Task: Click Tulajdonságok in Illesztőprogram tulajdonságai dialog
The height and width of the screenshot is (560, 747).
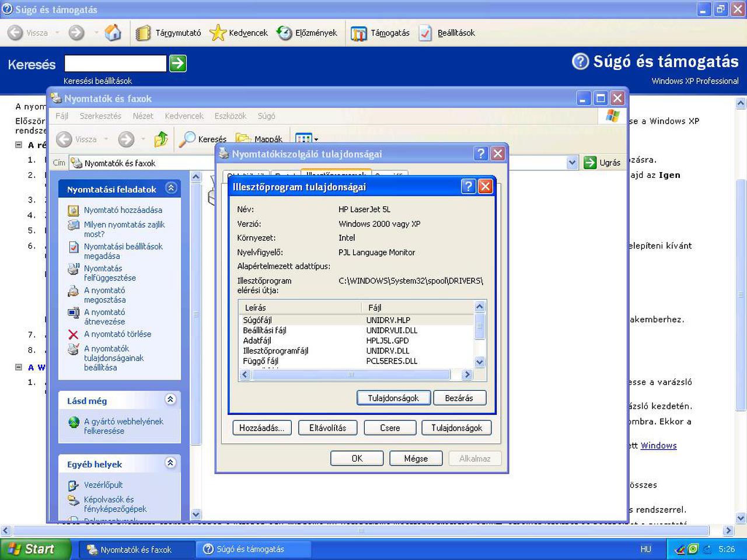Action: pyautogui.click(x=393, y=398)
